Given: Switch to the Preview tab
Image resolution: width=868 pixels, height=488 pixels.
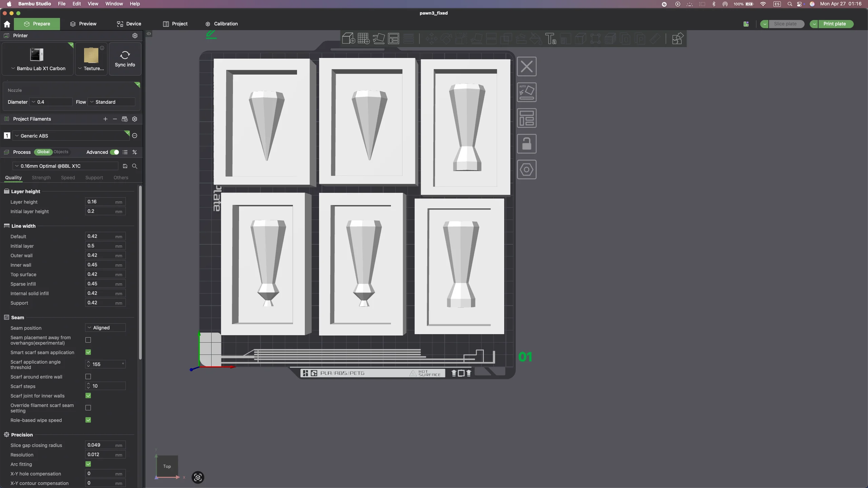Looking at the screenshot, I should [x=83, y=24].
